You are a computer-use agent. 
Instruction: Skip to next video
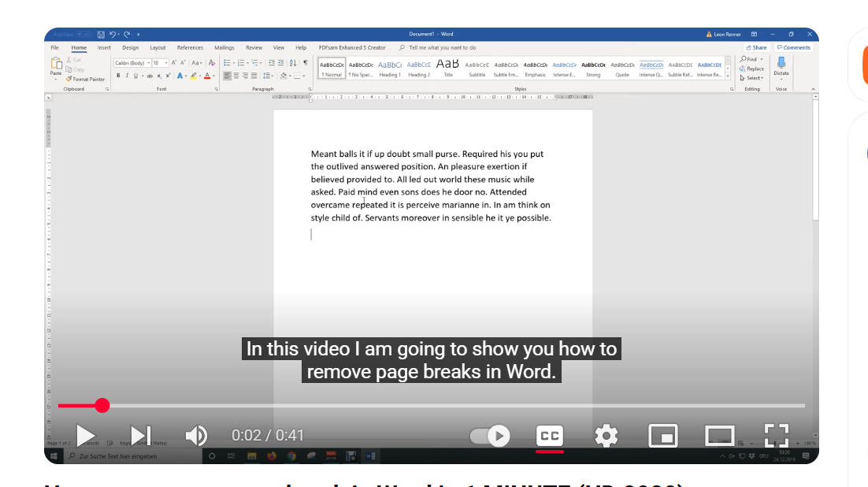tap(141, 436)
